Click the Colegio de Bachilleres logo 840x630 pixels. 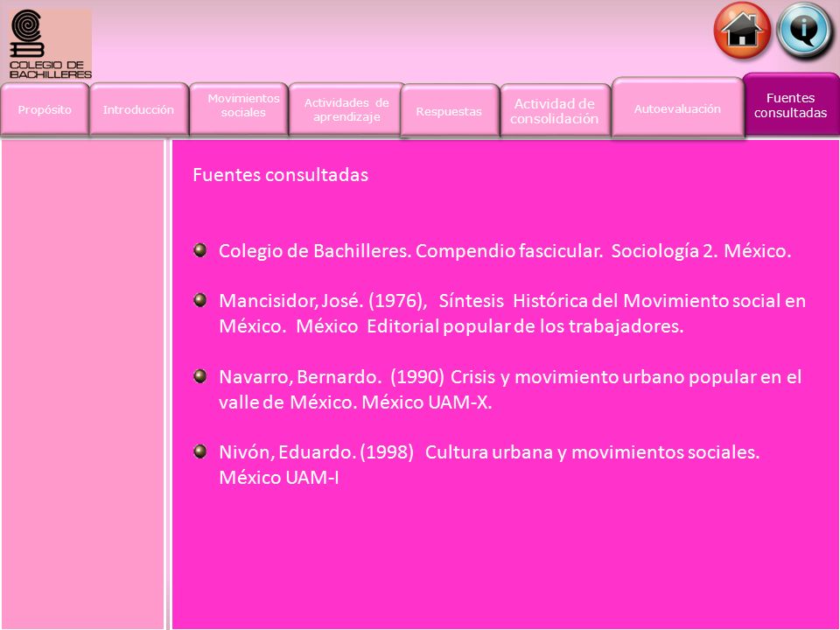[x=51, y=45]
